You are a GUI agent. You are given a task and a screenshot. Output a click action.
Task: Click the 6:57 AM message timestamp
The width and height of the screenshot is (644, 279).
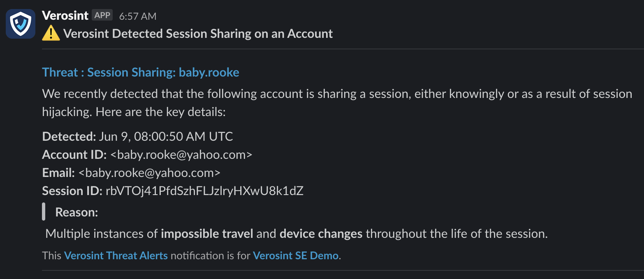click(138, 16)
